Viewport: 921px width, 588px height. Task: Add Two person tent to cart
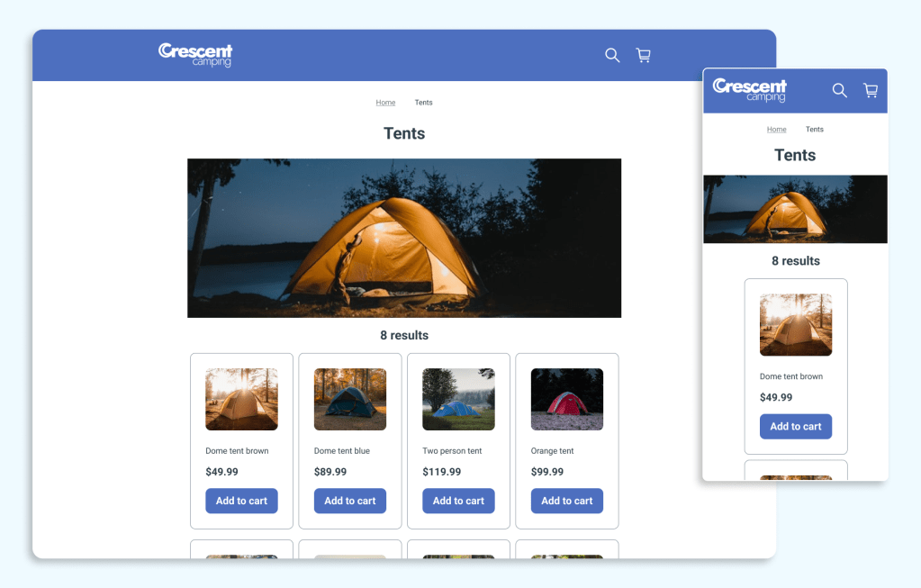(x=458, y=501)
